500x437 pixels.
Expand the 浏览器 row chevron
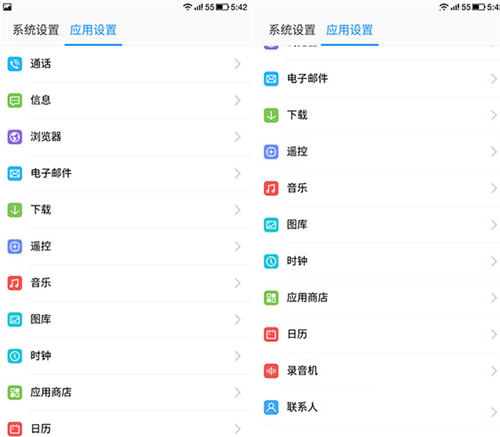coord(237,137)
